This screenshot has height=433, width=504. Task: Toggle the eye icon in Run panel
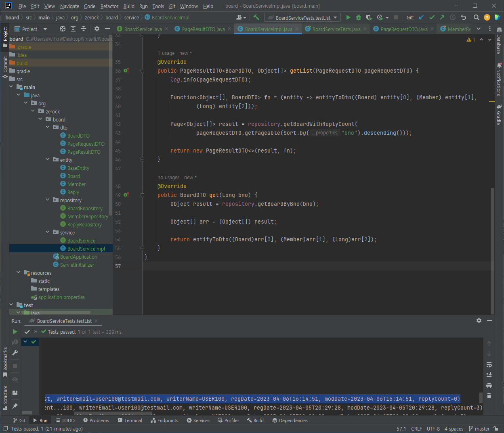tap(15, 379)
